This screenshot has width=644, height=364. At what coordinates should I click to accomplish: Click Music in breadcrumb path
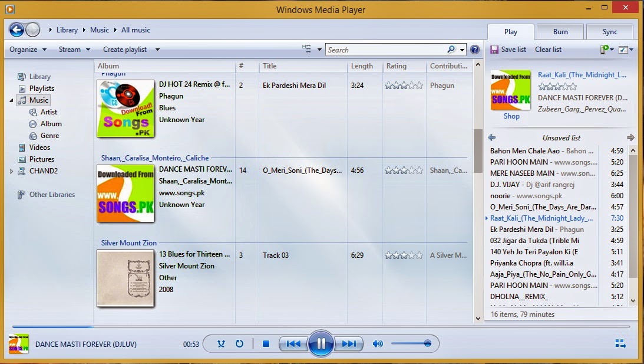(x=100, y=29)
